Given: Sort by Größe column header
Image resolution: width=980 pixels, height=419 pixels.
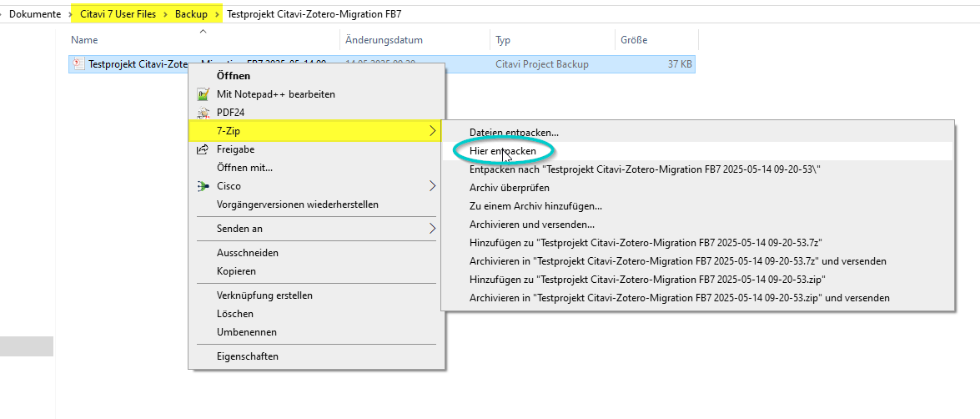Looking at the screenshot, I should coord(634,40).
